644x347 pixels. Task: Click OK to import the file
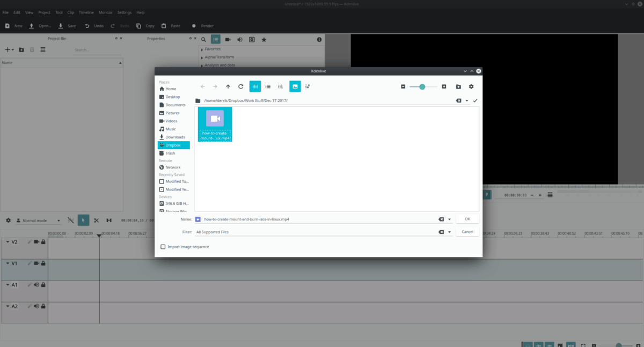pos(467,219)
